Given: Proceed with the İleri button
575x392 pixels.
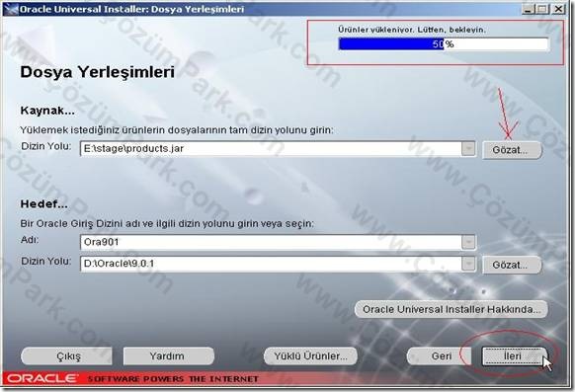Looking at the screenshot, I should (x=512, y=356).
